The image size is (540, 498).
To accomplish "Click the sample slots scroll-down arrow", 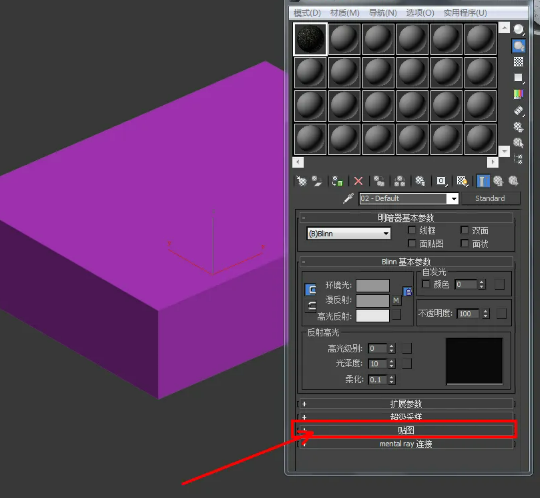I will coord(504,151).
